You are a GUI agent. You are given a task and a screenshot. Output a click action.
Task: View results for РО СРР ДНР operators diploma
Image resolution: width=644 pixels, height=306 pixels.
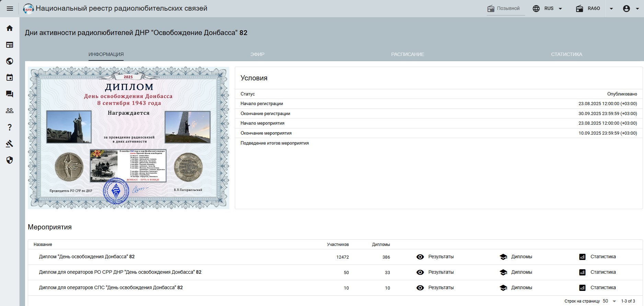click(x=435, y=272)
